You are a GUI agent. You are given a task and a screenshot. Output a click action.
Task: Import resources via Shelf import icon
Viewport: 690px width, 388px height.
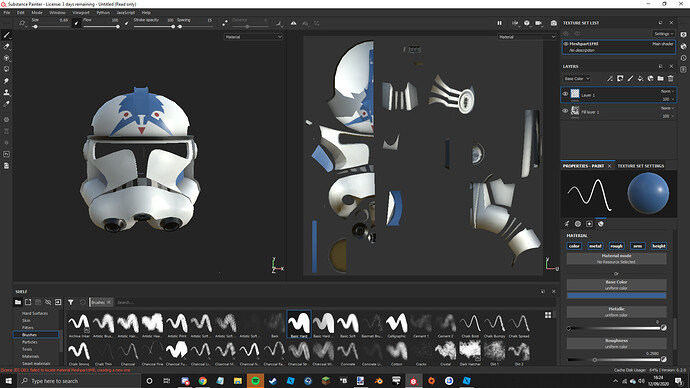point(58,302)
